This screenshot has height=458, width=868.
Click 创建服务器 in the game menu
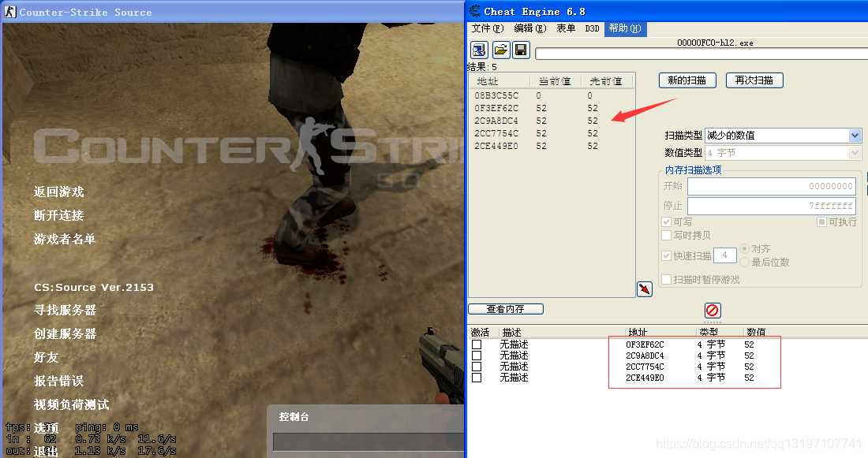pos(65,334)
